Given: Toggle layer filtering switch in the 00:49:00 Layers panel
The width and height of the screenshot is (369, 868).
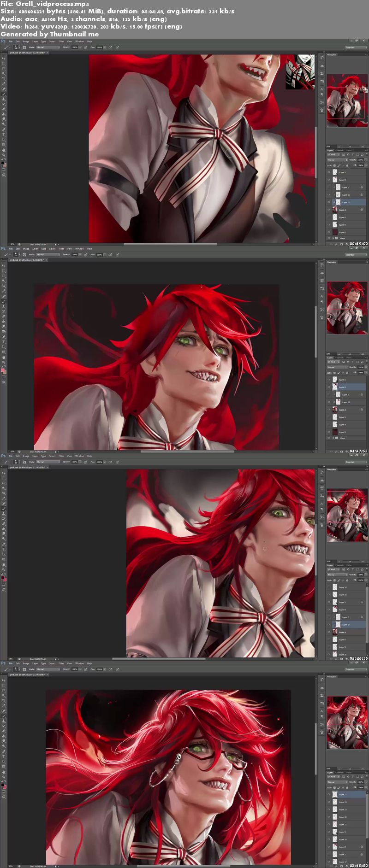Looking at the screenshot, I should (x=367, y=154).
